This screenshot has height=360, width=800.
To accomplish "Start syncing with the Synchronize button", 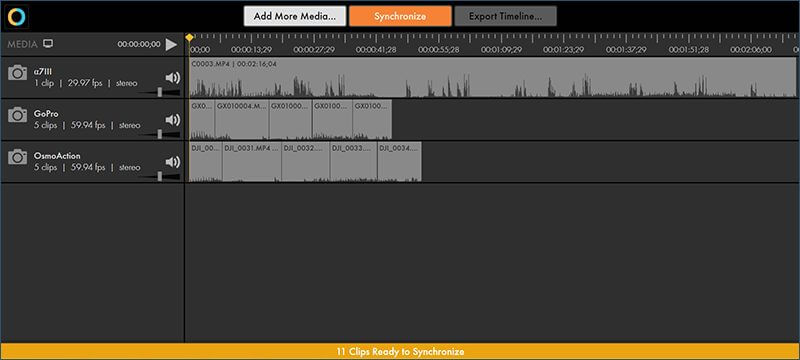I will pyautogui.click(x=400, y=16).
